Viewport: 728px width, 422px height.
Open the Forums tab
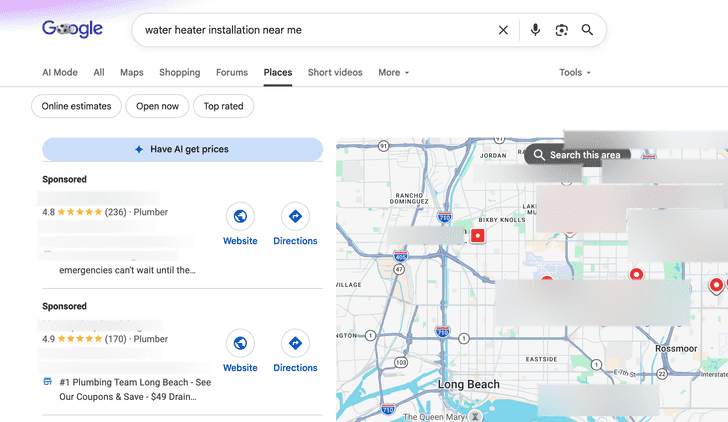point(232,72)
